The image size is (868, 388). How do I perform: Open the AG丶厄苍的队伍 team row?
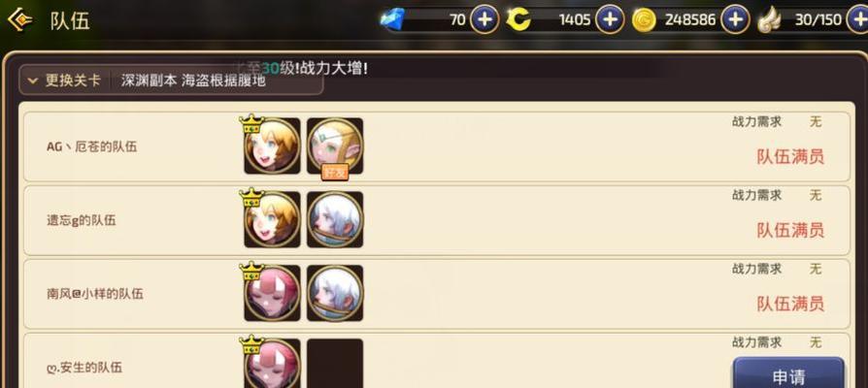[x=437, y=146]
